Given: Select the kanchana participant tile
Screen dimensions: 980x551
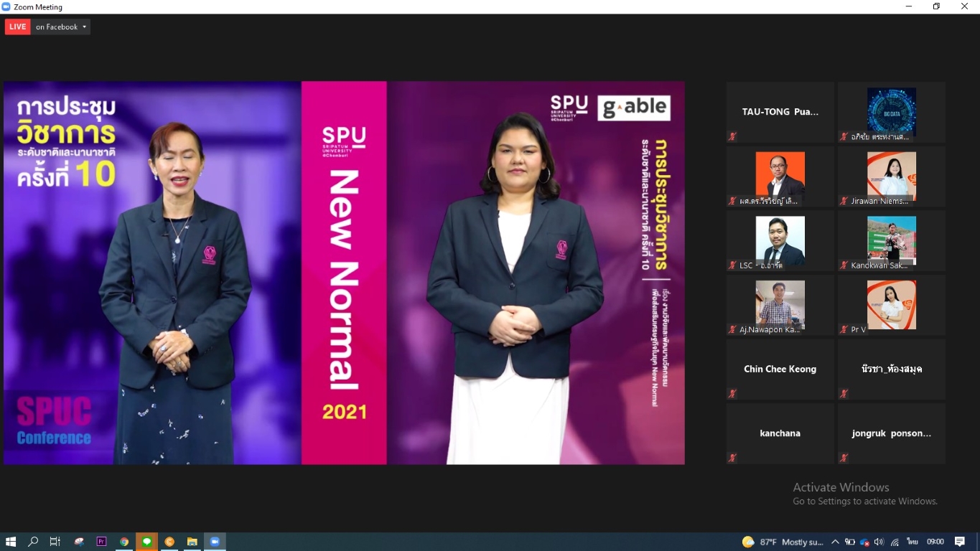Looking at the screenshot, I should point(780,433).
